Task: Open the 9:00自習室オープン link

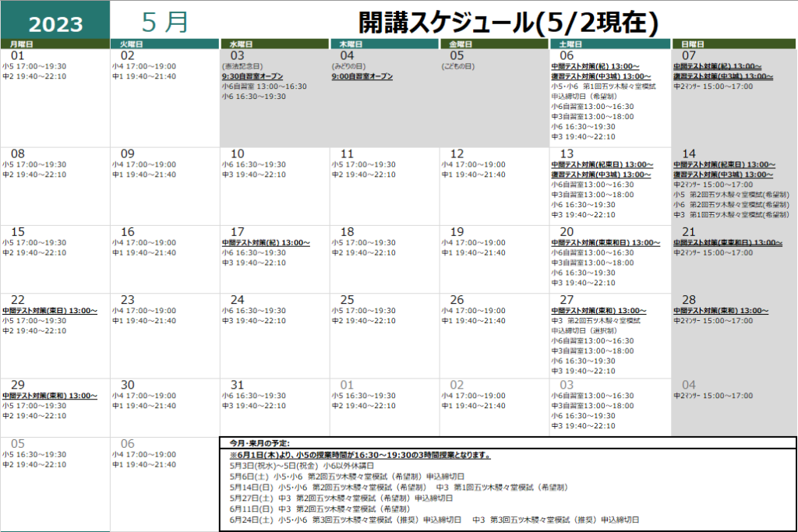Action: click(x=362, y=76)
